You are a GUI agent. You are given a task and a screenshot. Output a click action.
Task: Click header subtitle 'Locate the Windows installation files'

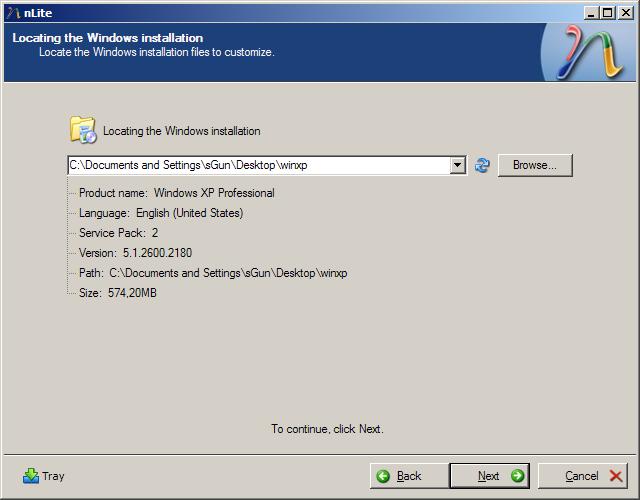[157, 52]
